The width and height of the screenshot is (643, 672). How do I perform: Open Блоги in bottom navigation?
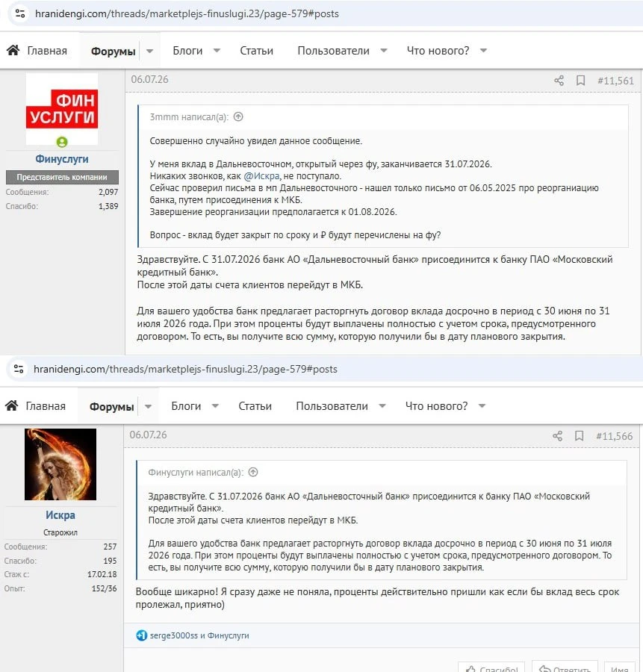(x=186, y=406)
